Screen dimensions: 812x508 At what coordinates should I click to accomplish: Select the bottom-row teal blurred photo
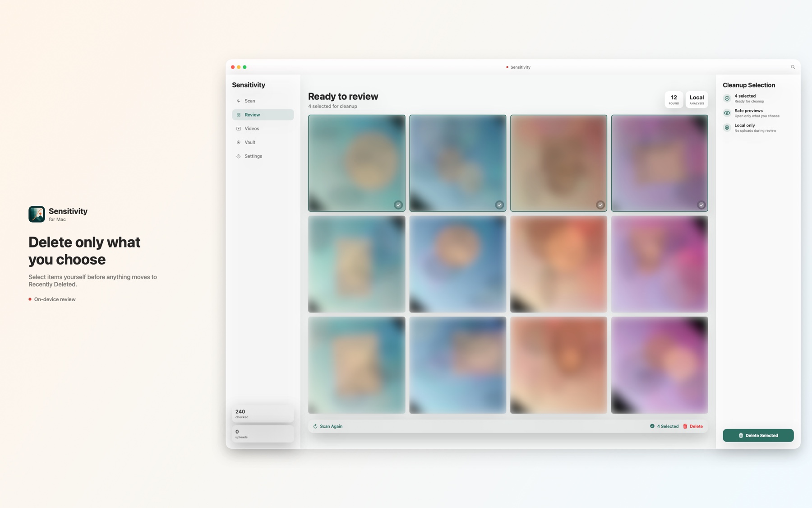(357, 365)
